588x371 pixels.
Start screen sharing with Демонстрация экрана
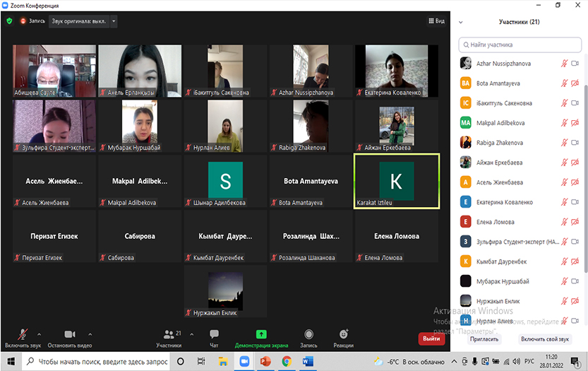pos(261,336)
